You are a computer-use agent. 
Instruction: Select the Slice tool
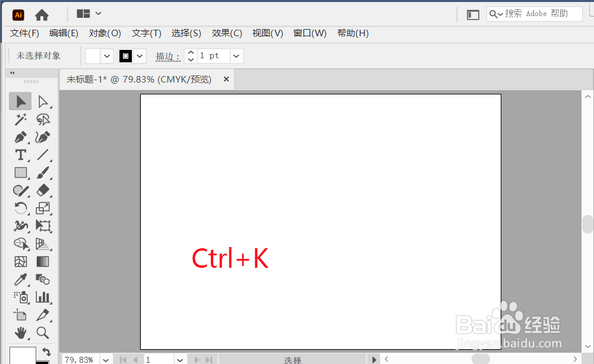click(43, 315)
